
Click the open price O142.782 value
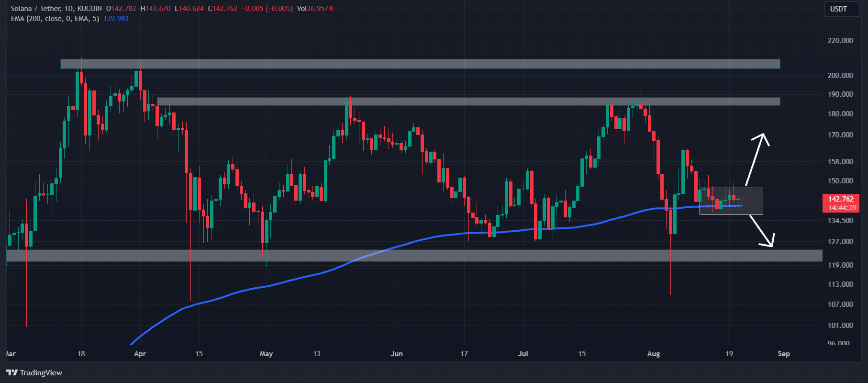pos(121,9)
